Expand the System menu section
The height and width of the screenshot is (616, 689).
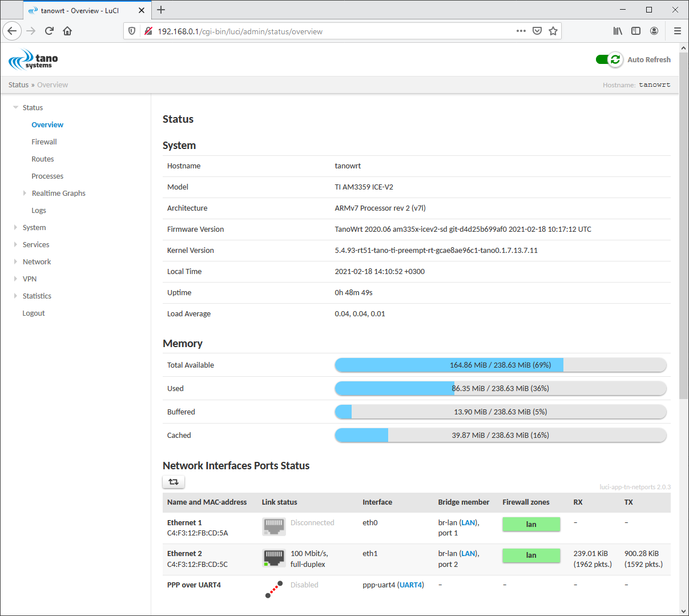pyautogui.click(x=16, y=227)
